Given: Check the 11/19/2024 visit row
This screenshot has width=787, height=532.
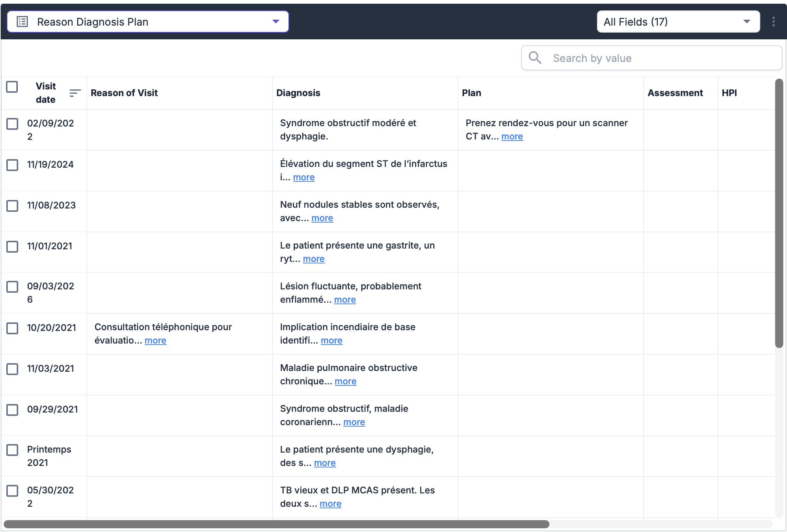Looking at the screenshot, I should [12, 165].
